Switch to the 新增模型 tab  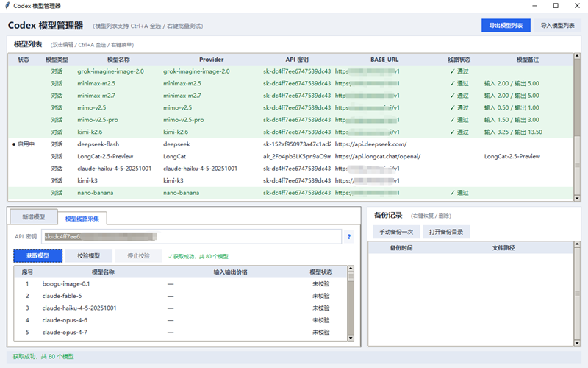tap(33, 217)
